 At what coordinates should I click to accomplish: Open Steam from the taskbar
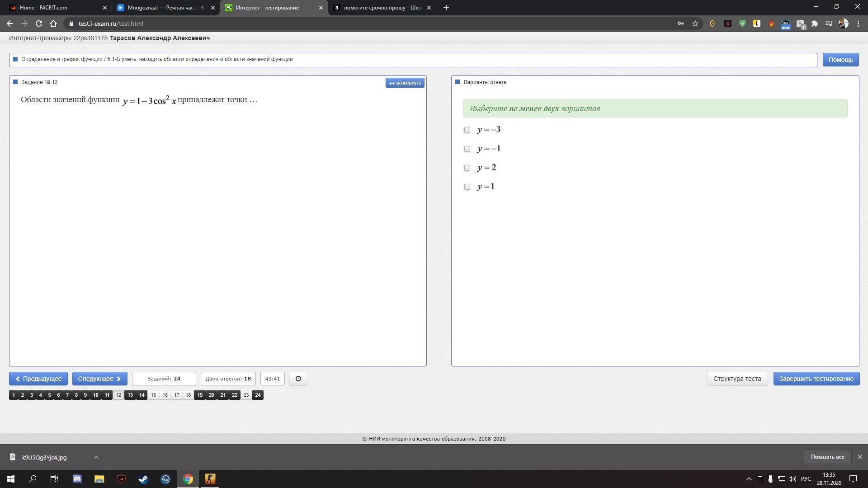(143, 479)
